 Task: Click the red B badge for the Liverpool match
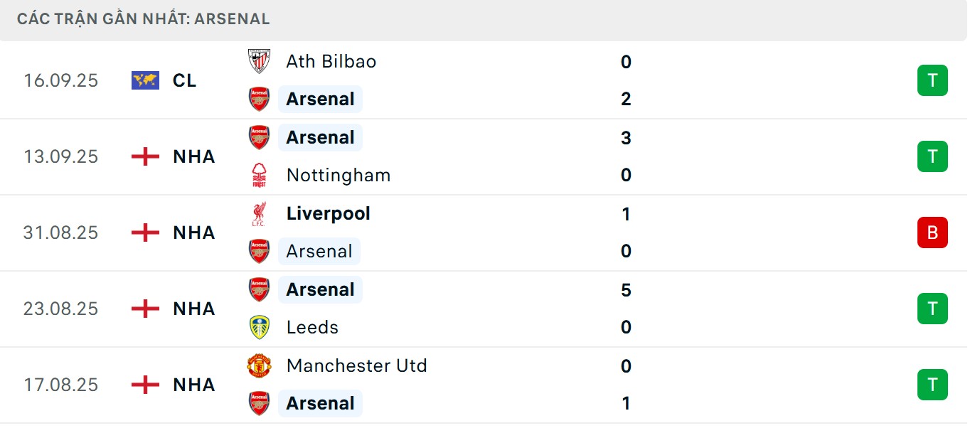pos(932,232)
